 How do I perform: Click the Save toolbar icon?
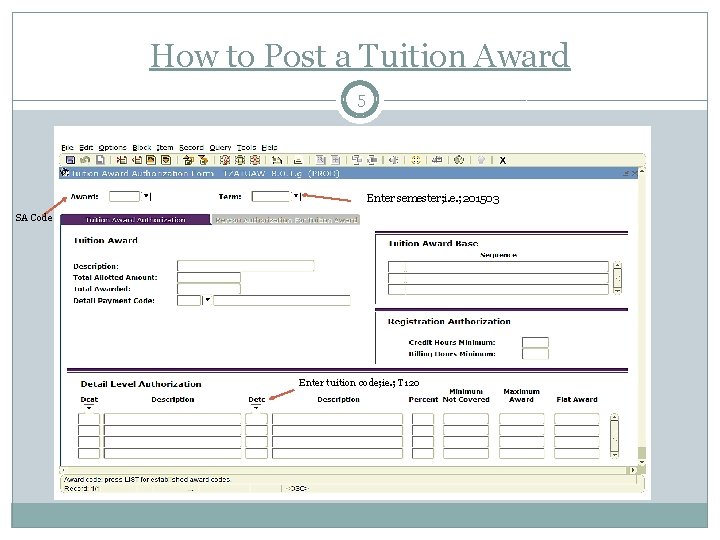click(70, 160)
